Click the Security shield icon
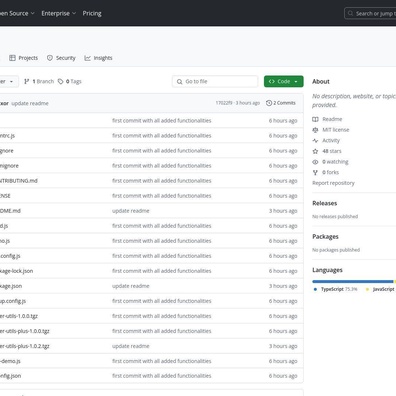 50,58
